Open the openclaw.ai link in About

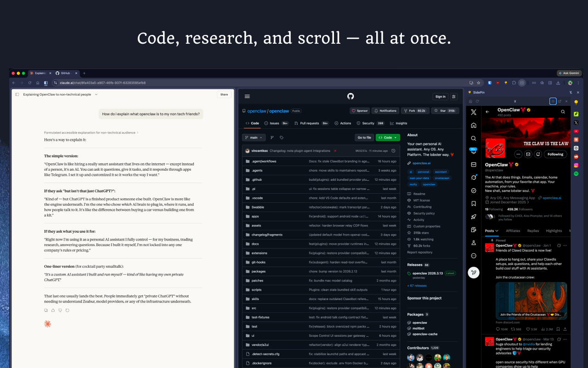[x=421, y=163]
